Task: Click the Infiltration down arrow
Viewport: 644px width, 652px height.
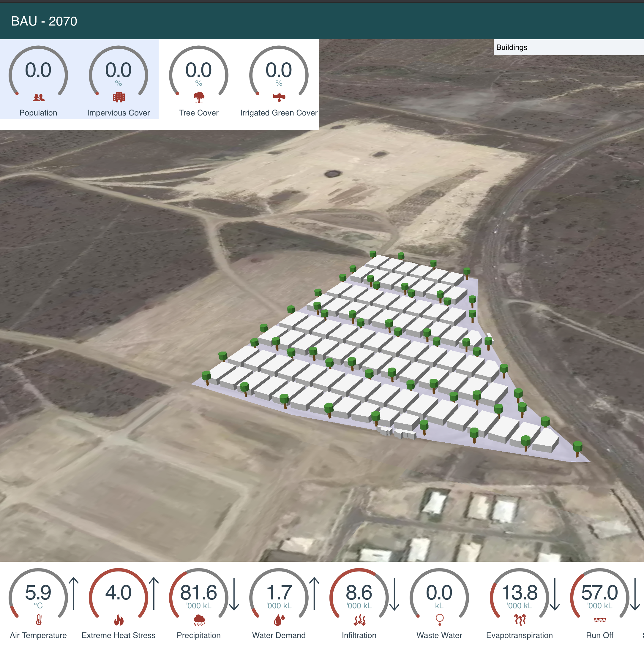Action: point(394,594)
